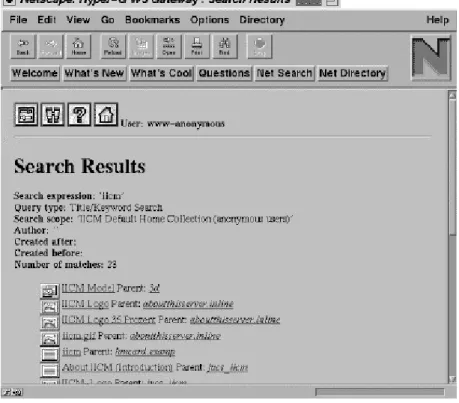Click the Welcome directory button
This screenshot has height=403, width=459.
coord(35,73)
